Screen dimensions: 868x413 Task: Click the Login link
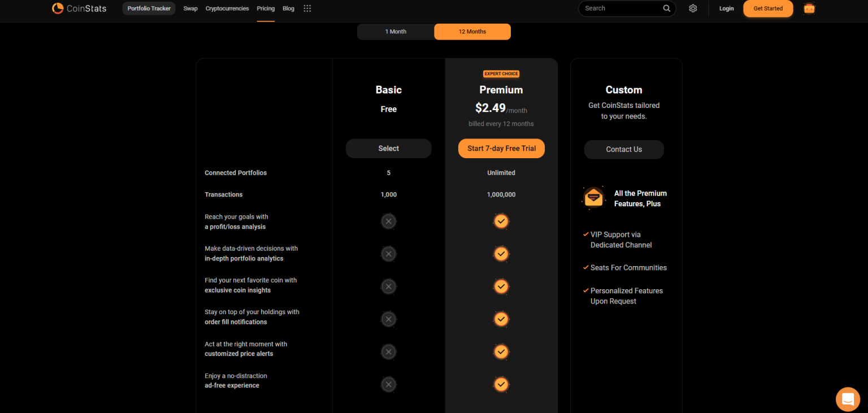(x=726, y=8)
